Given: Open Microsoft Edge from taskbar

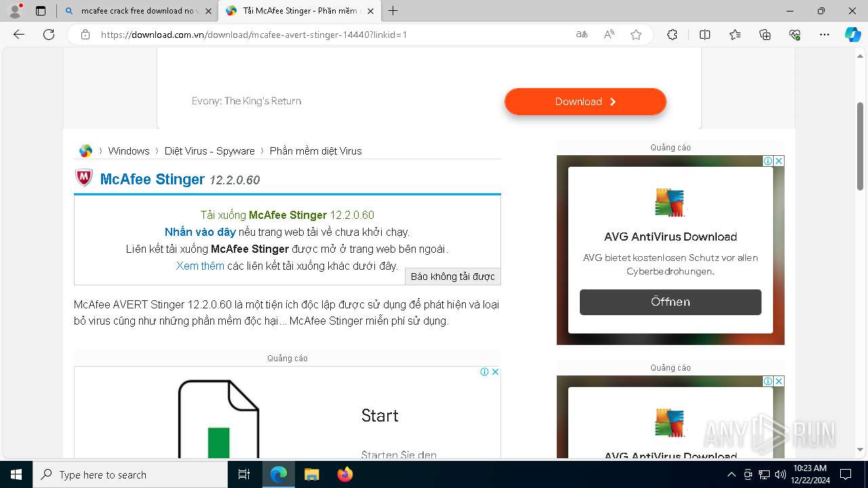Looking at the screenshot, I should (x=279, y=474).
